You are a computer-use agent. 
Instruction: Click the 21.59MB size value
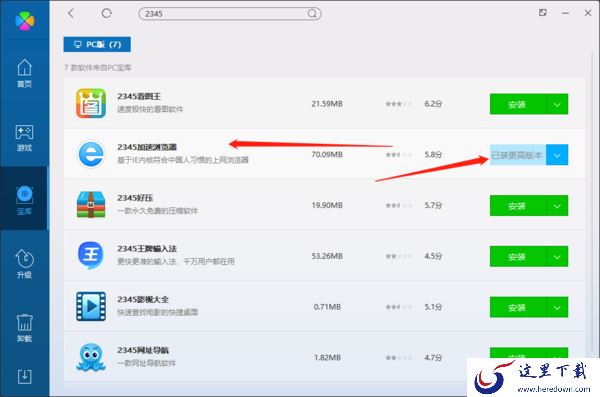[x=327, y=104]
